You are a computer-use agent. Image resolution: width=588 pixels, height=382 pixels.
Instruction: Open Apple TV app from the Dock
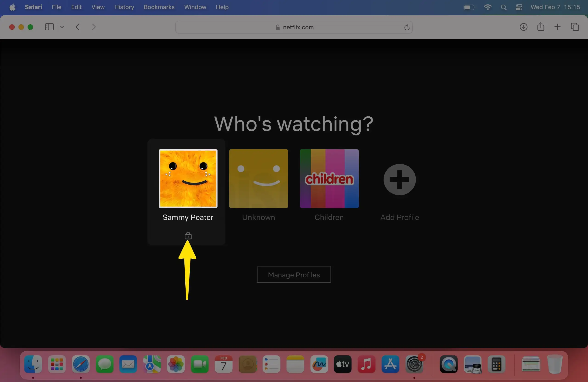tap(342, 364)
